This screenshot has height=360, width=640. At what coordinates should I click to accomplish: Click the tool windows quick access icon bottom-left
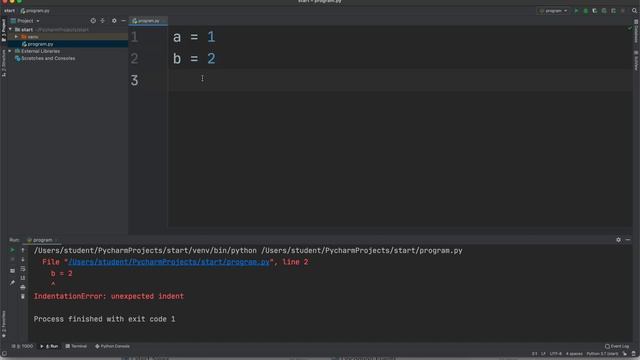pos(4,354)
